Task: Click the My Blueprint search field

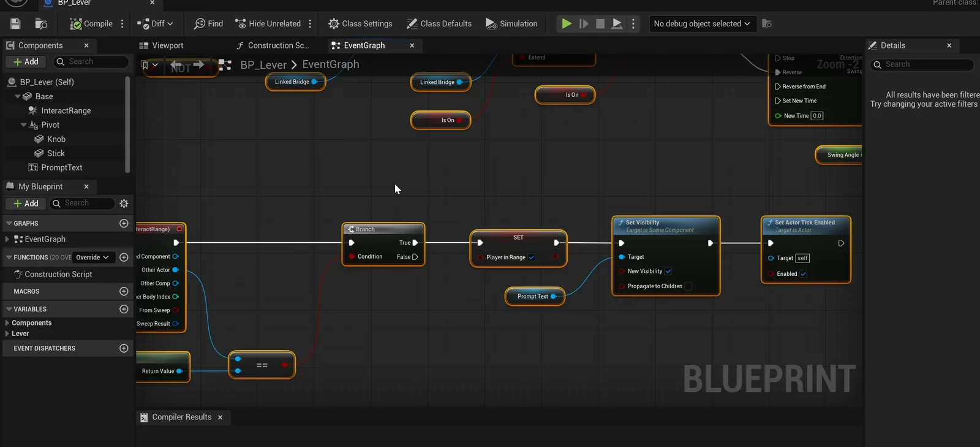Action: click(81, 203)
